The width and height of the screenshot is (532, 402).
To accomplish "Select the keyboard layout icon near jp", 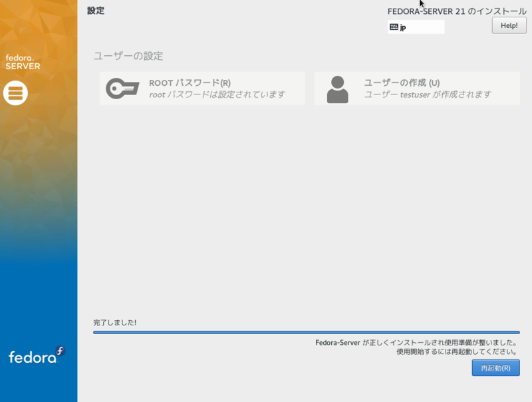I will (x=394, y=27).
